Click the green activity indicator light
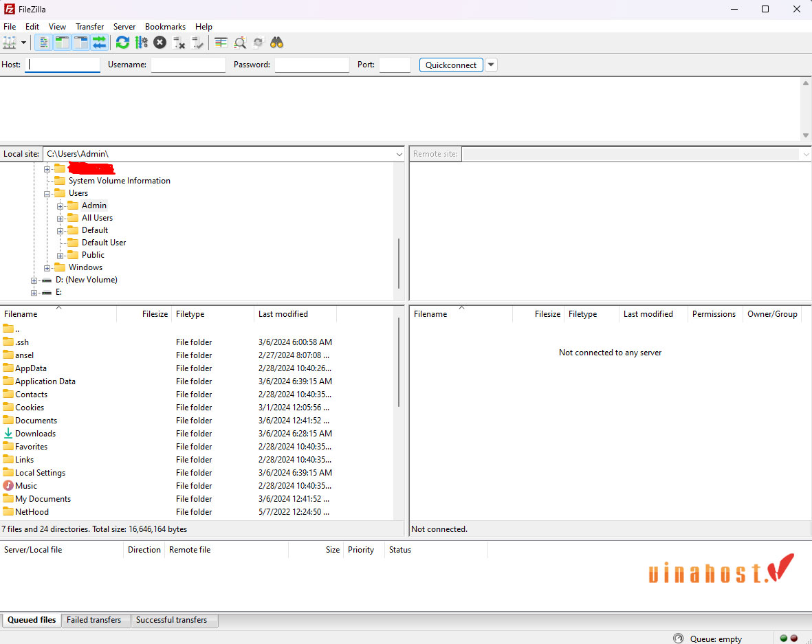This screenshot has height=644, width=812. 784,639
